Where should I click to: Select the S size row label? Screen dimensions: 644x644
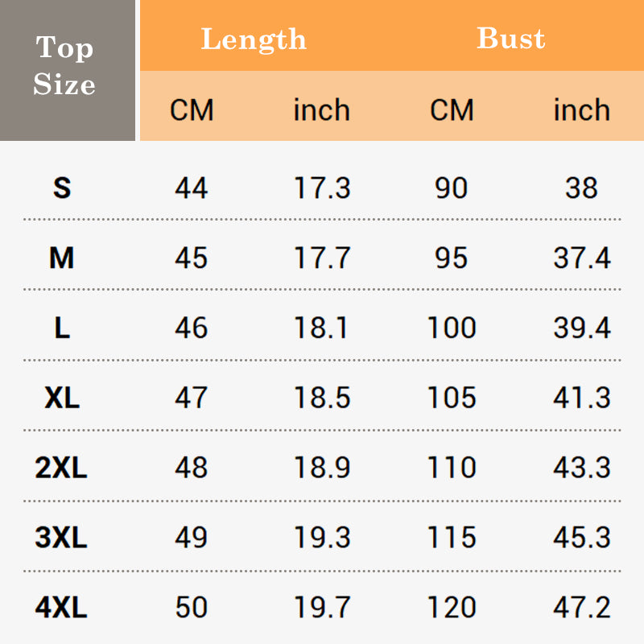(x=62, y=188)
